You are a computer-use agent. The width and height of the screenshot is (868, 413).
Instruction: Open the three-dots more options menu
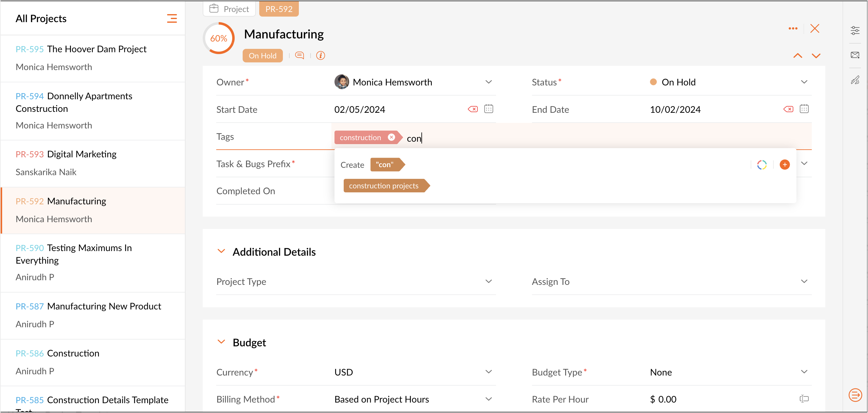(792, 29)
